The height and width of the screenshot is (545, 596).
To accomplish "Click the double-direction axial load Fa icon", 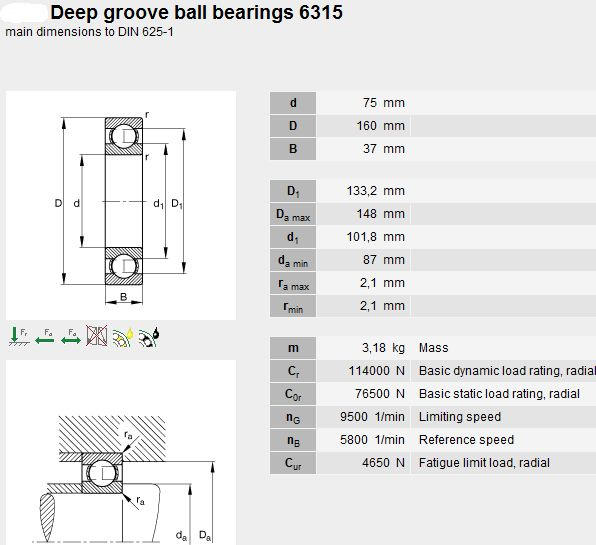I will 71,336.
